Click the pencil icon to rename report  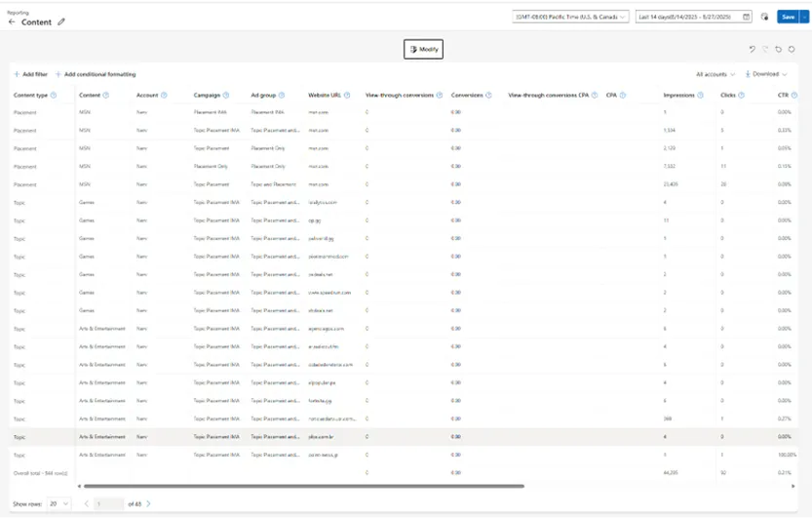coord(61,21)
